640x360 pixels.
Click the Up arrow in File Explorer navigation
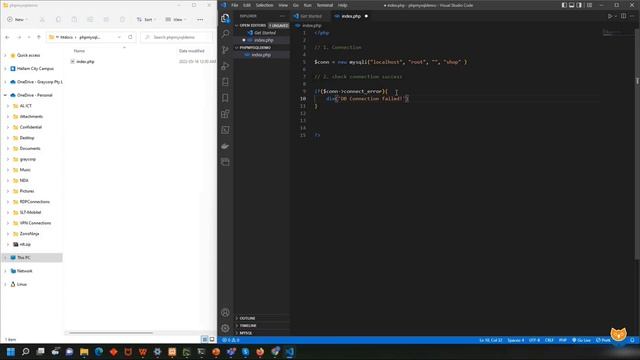[39, 37]
